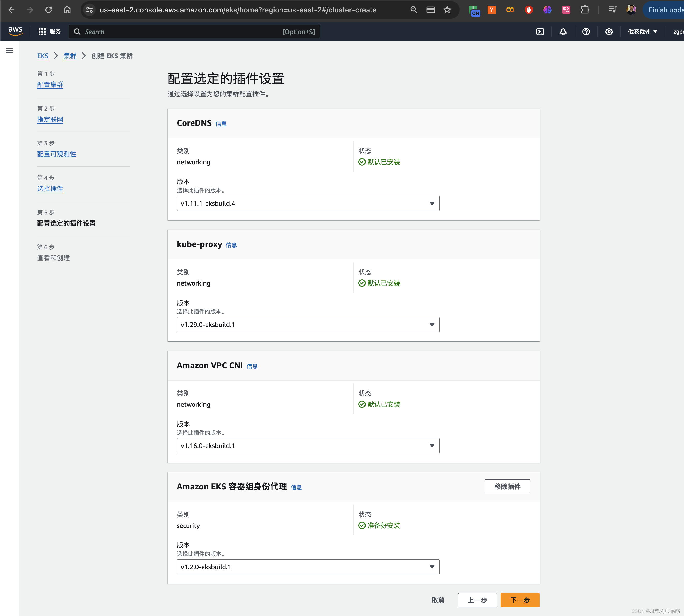Open the console settings gear icon
The width and height of the screenshot is (684, 616).
(x=609, y=32)
